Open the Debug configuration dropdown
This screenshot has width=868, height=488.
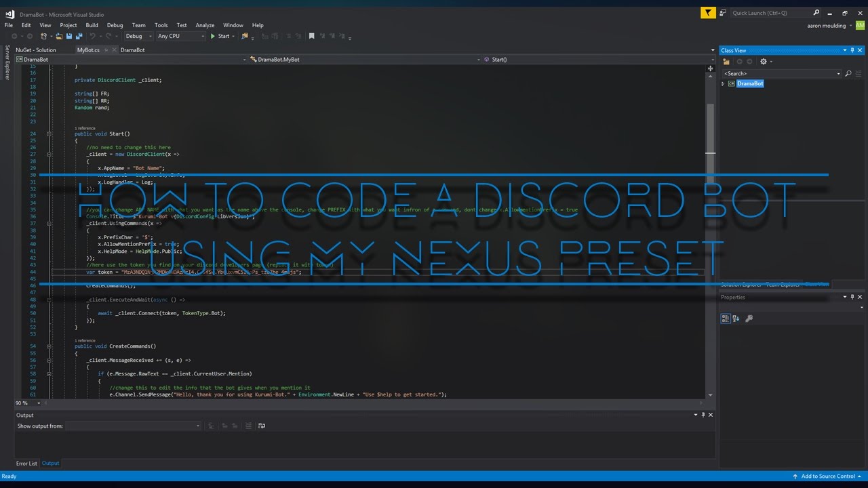[x=151, y=36]
